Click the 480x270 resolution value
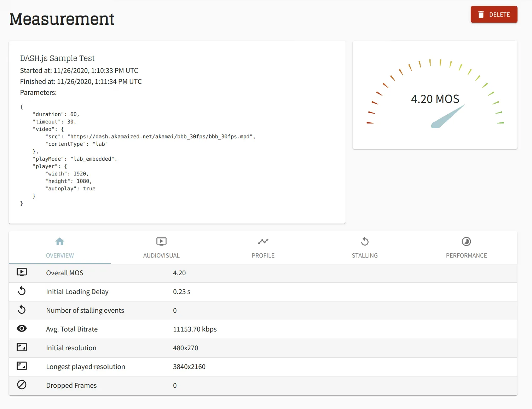Screen dimensions: 532x409 coord(186,348)
